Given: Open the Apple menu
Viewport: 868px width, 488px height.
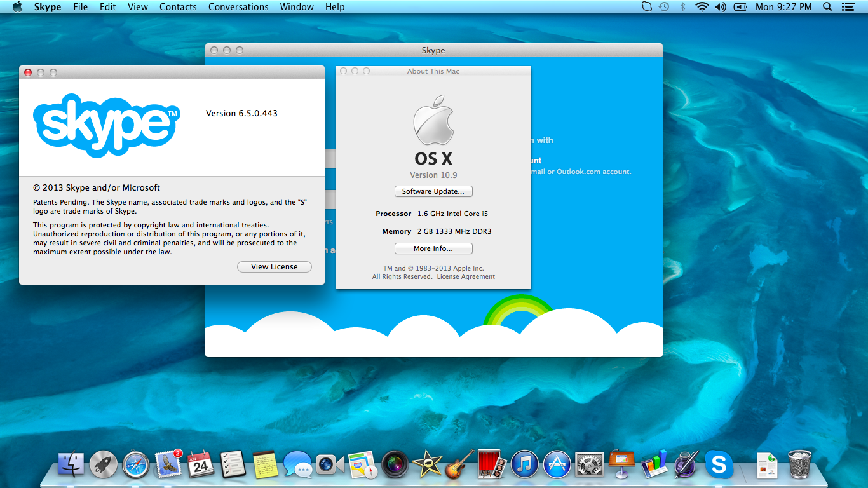Looking at the screenshot, I should point(17,7).
